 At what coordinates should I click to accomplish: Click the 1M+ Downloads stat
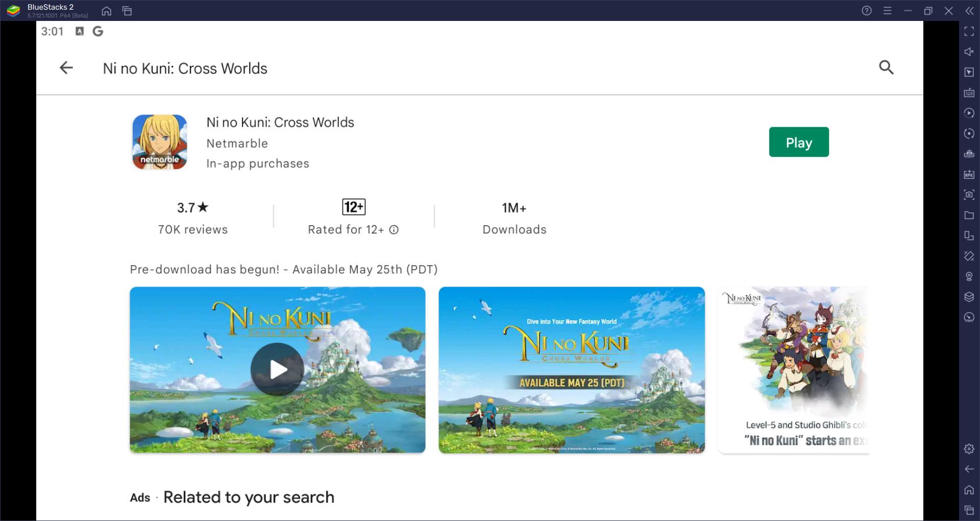click(514, 218)
